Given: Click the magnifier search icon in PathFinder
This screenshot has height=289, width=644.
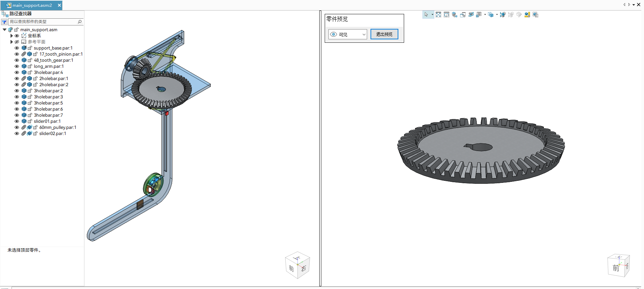Looking at the screenshot, I should [80, 22].
